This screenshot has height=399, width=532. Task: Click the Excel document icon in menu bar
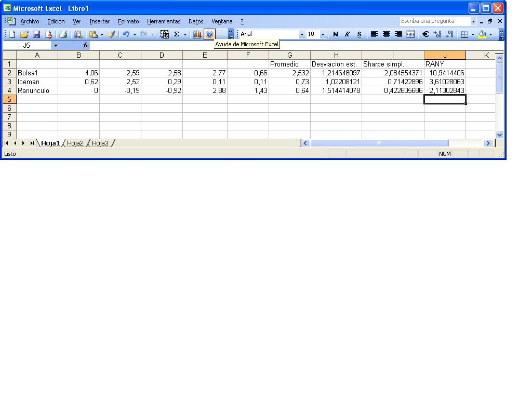click(10, 21)
